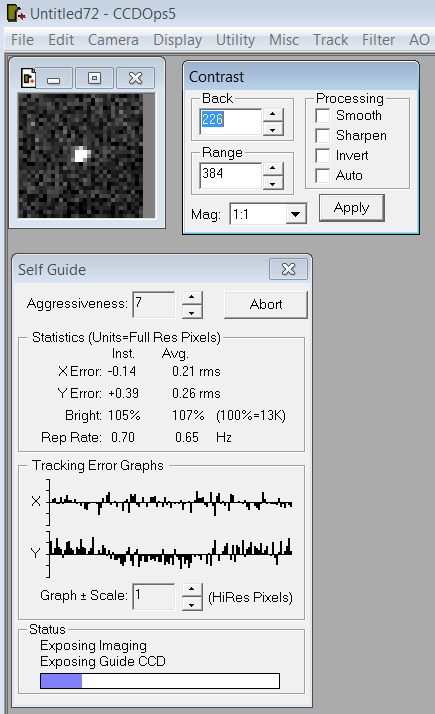This screenshot has width=435, height=714.
Task: Click the Apply button in Contrast
Action: [x=352, y=208]
